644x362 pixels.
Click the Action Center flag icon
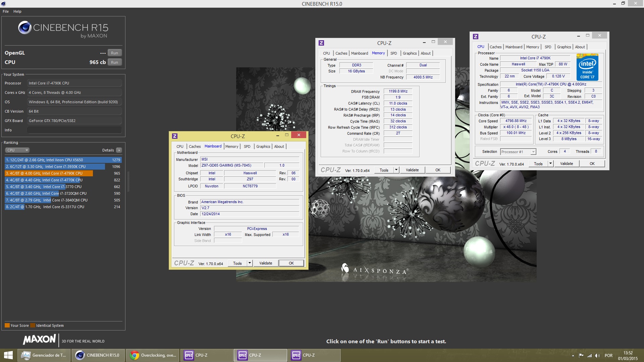tap(581, 356)
